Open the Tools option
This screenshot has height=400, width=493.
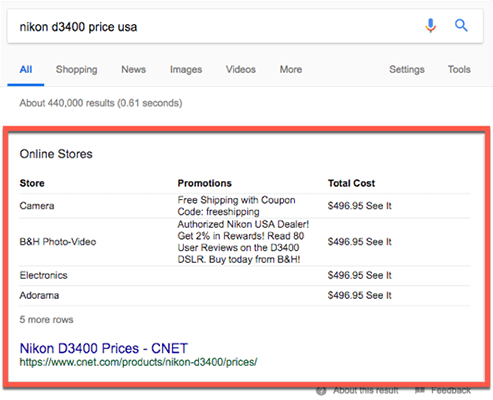tap(459, 69)
